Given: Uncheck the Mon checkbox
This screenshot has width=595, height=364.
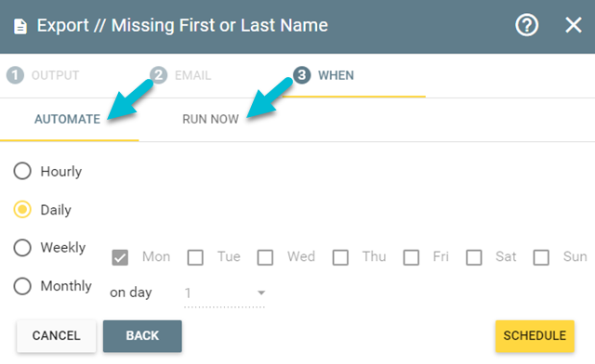Looking at the screenshot, I should pos(120,257).
